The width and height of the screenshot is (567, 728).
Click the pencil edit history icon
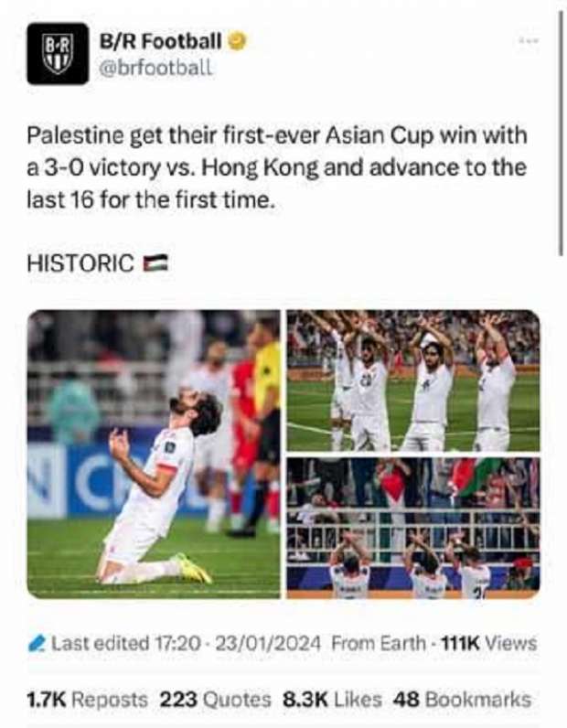point(37,643)
